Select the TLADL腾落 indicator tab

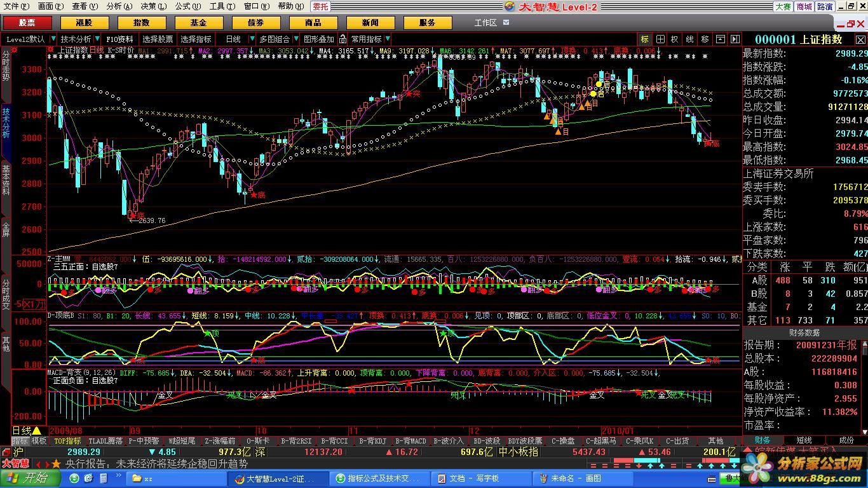pyautogui.click(x=105, y=440)
